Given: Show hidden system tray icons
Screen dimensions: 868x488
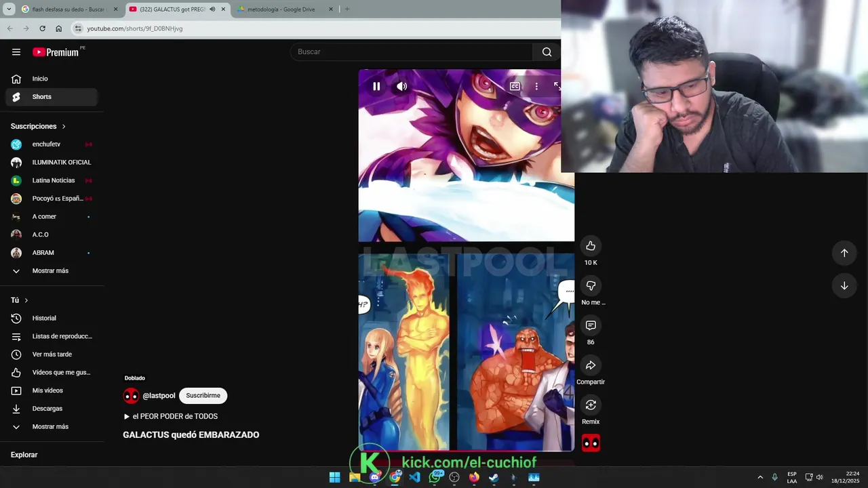Looking at the screenshot, I should [760, 477].
